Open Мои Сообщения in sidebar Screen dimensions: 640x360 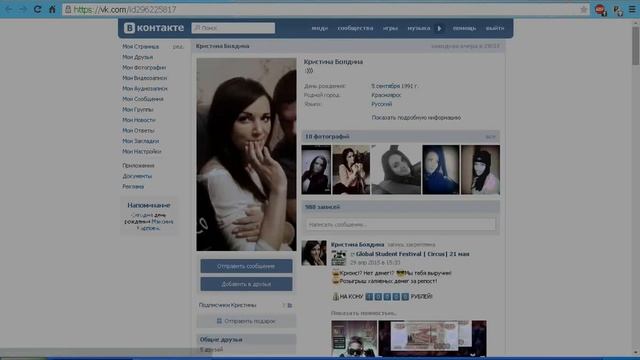coord(142,99)
